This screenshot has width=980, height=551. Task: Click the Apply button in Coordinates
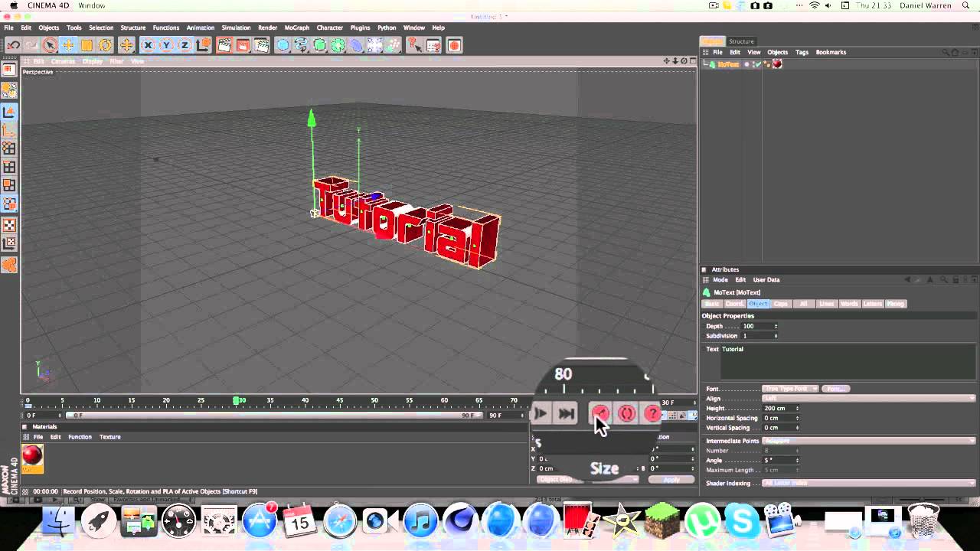[x=671, y=480]
